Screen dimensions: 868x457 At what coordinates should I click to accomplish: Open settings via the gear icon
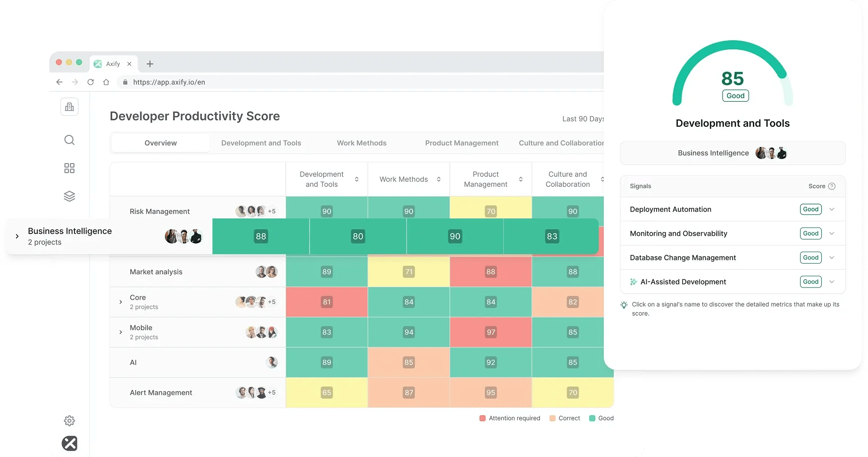click(x=69, y=421)
